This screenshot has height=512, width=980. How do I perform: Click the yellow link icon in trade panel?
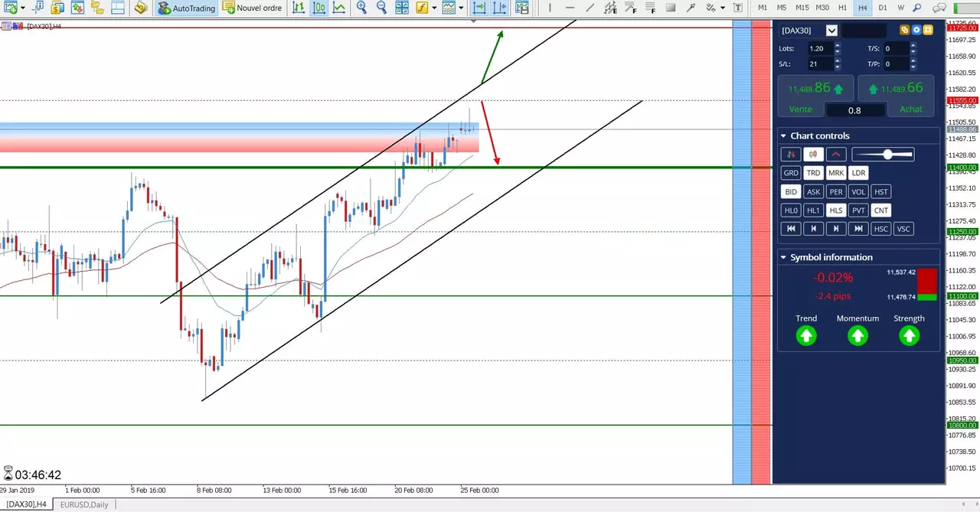click(904, 30)
